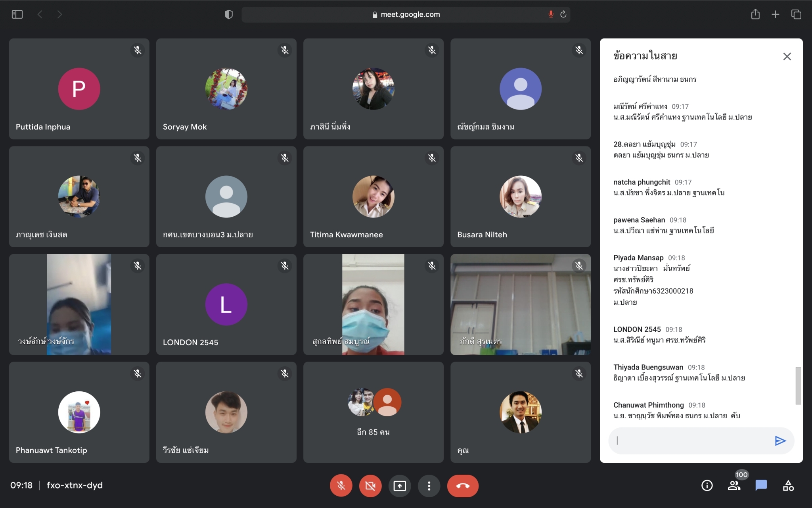Open the more options menu
This screenshot has width=812, height=508.
[429, 486]
